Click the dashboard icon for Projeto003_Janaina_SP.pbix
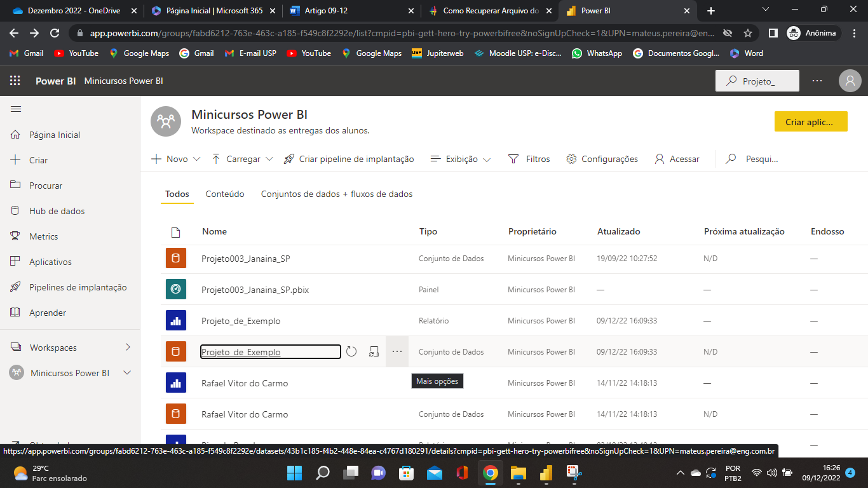 pos(176,289)
